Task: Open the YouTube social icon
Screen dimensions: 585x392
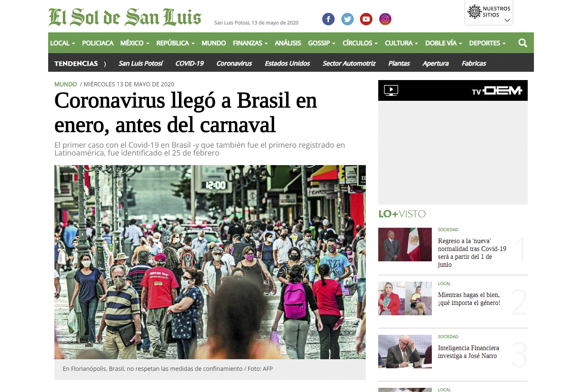Action: [366, 19]
